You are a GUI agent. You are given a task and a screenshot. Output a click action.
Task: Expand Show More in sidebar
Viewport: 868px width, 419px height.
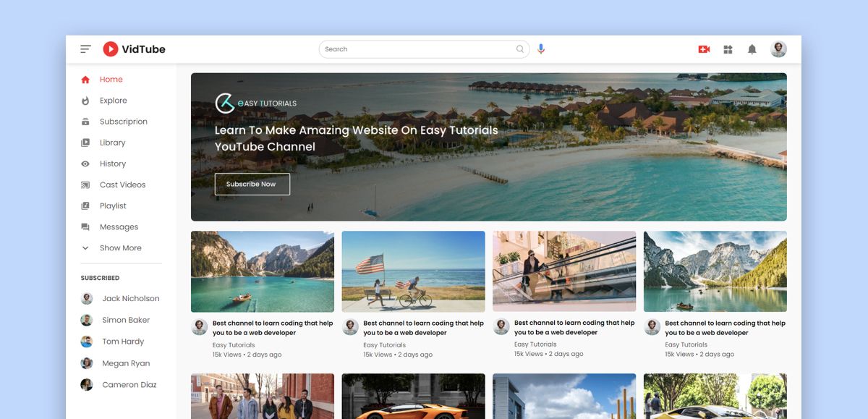point(120,248)
